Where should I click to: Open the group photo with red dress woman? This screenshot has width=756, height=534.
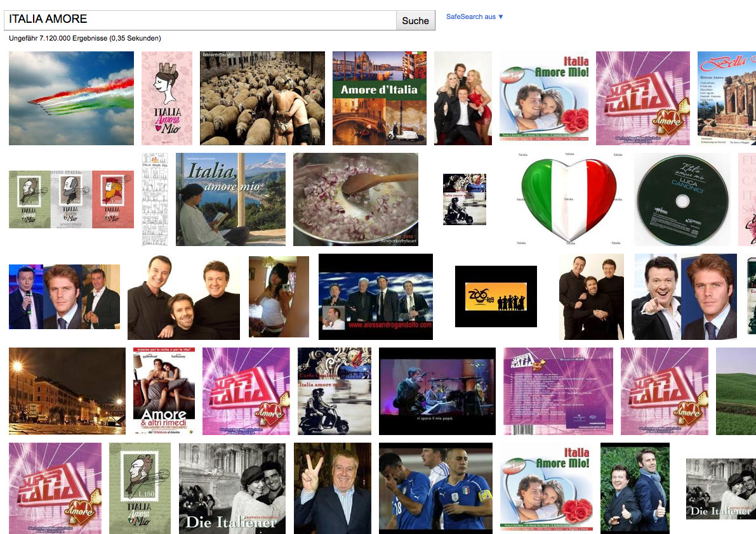(463, 98)
